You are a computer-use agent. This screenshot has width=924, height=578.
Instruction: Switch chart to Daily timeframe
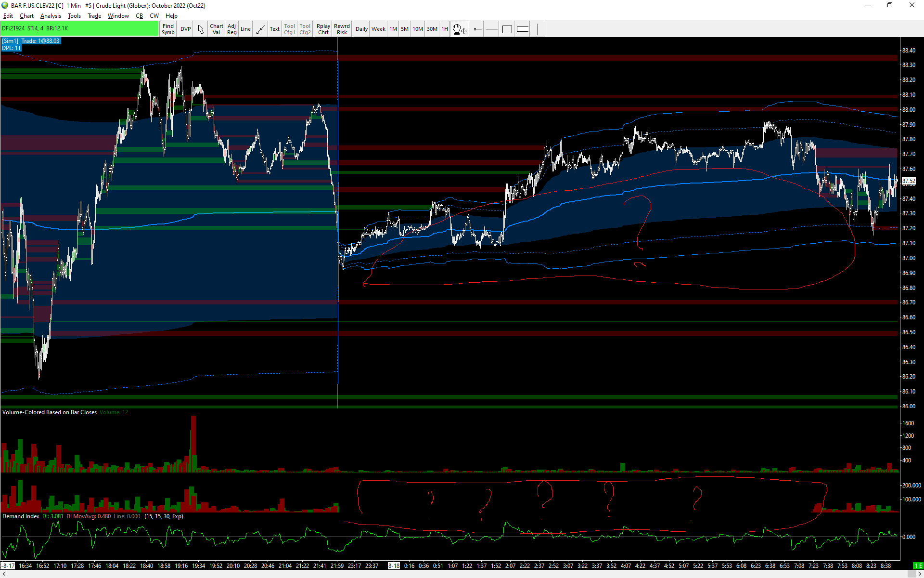click(x=361, y=29)
